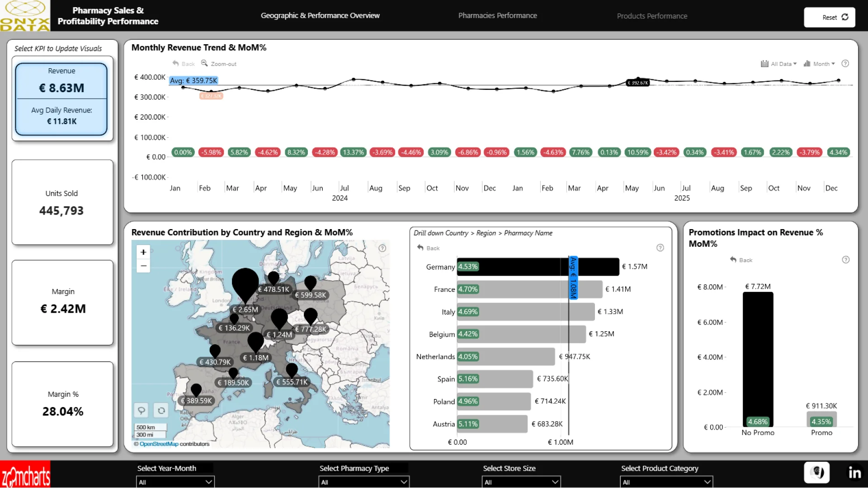The image size is (868, 488).
Task: Click help icon in Promotions Impact panel
Action: (x=845, y=260)
